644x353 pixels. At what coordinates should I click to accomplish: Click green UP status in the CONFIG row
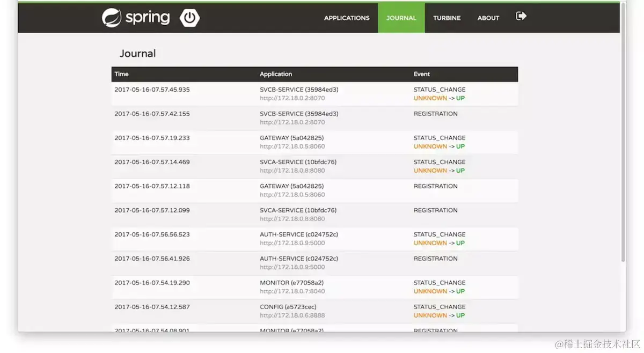coord(460,315)
